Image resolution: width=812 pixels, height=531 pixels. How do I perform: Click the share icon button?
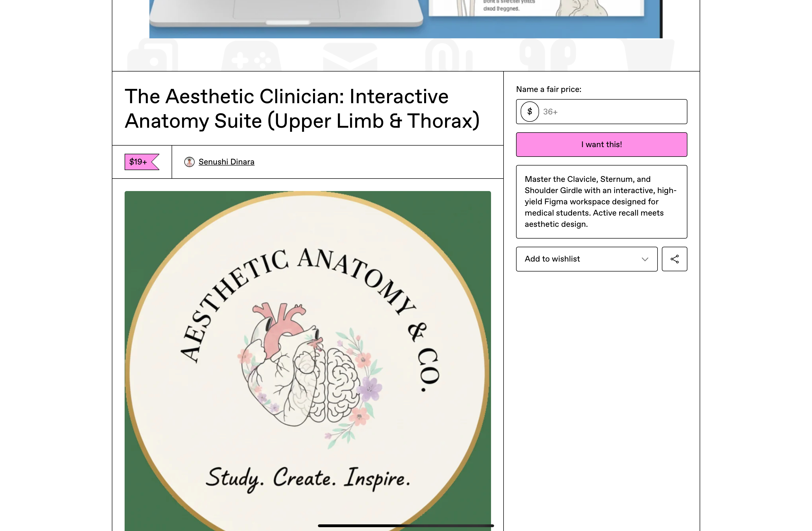point(674,259)
